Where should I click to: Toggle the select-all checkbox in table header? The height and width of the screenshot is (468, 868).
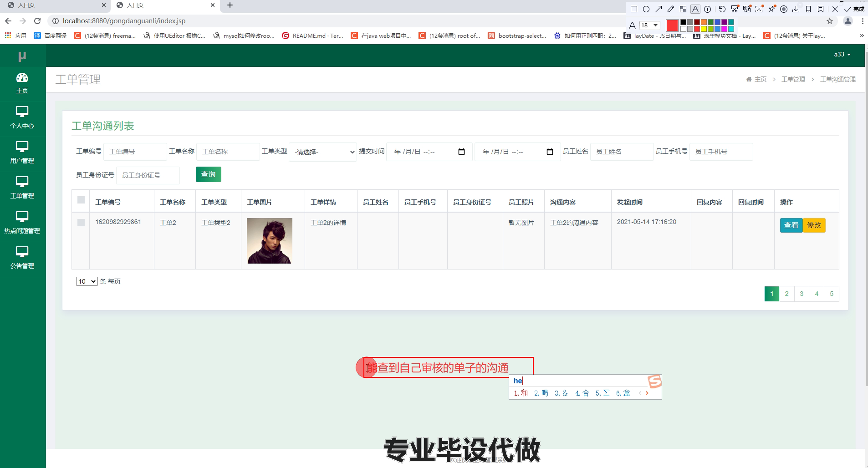pyautogui.click(x=81, y=200)
